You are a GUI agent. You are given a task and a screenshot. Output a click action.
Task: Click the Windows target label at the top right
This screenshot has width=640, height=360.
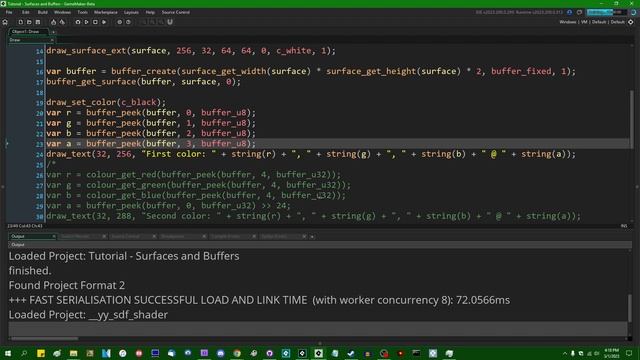coord(567,22)
